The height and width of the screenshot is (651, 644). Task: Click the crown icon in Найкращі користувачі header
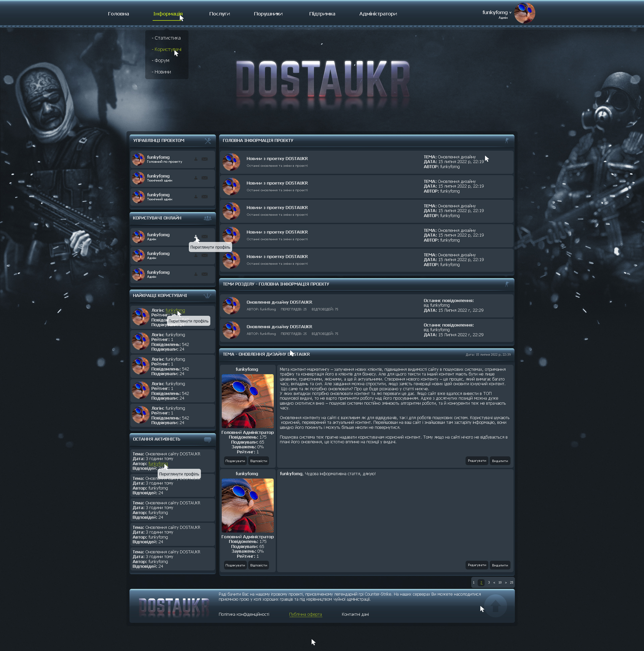pos(208,296)
